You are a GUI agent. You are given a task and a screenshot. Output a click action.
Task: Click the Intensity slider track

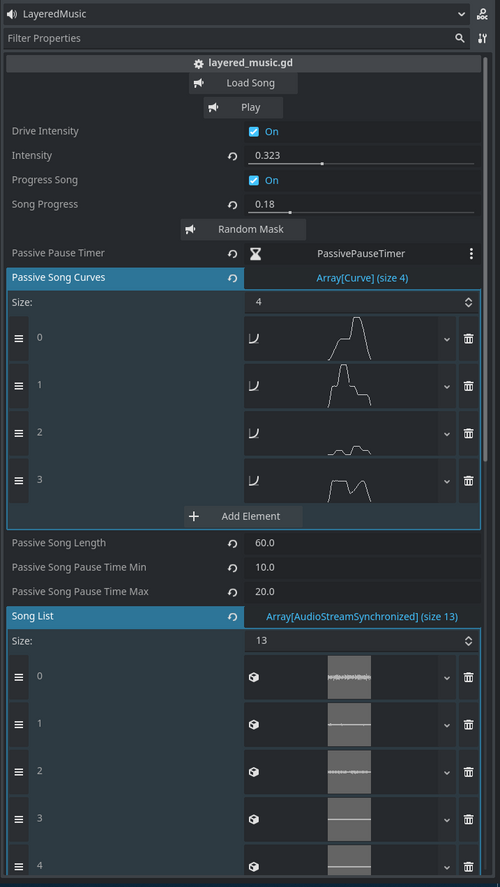pos(361,163)
